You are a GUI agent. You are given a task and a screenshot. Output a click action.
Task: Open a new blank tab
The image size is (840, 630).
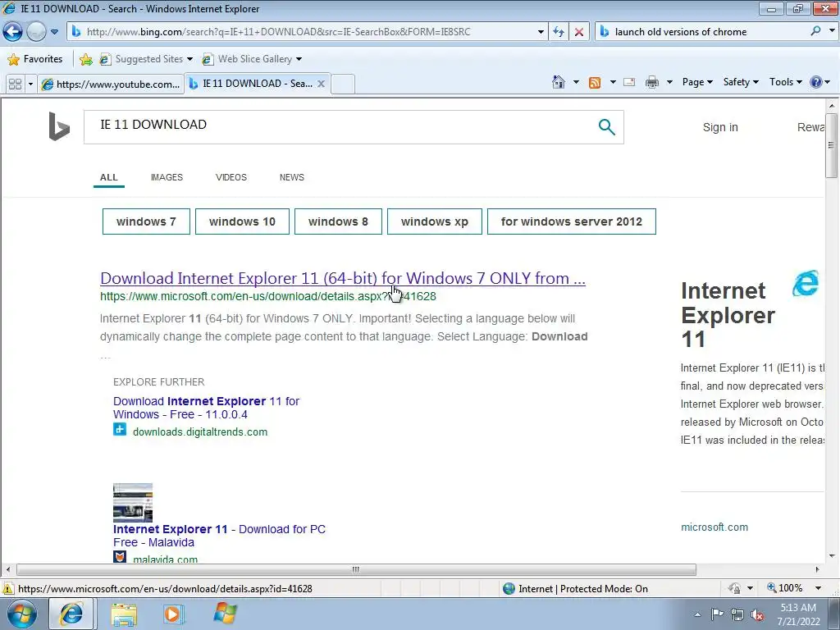[x=343, y=84]
